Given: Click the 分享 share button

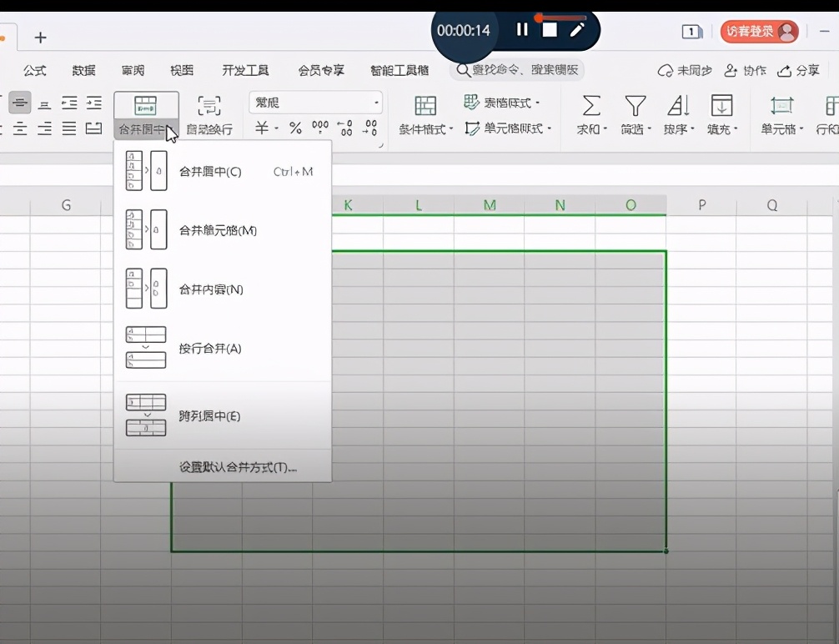Looking at the screenshot, I should coord(798,71).
